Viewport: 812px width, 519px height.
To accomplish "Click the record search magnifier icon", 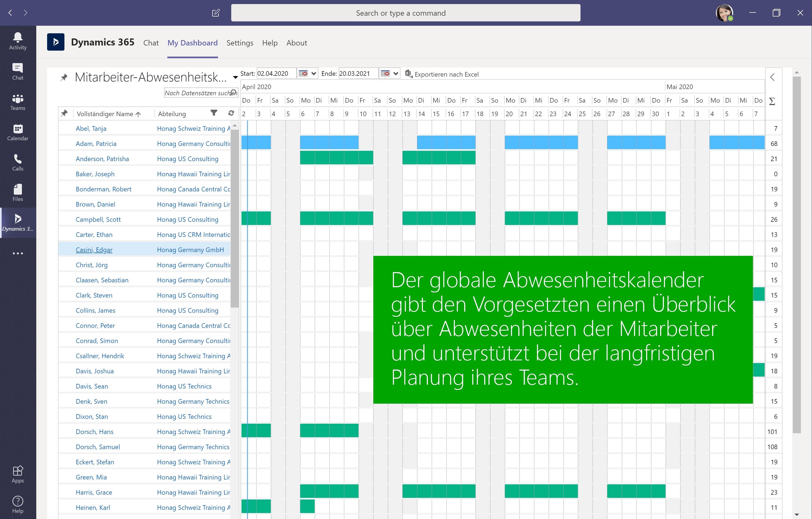I will [234, 92].
